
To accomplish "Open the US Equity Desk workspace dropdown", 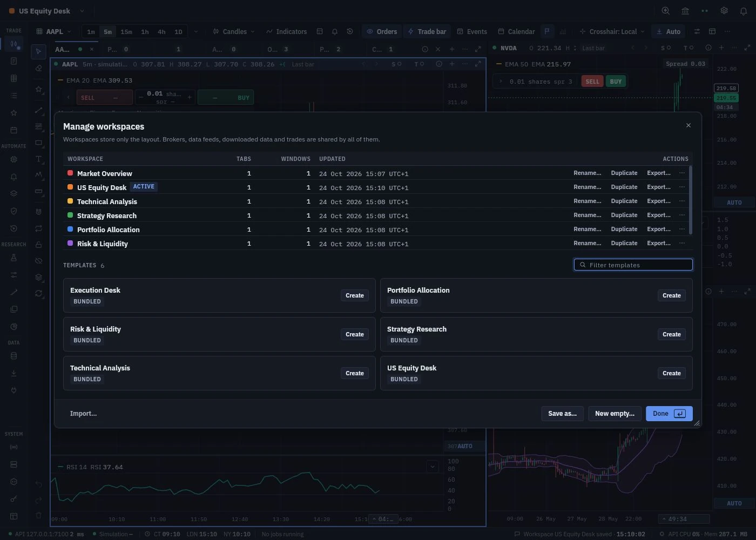I will coord(82,11).
